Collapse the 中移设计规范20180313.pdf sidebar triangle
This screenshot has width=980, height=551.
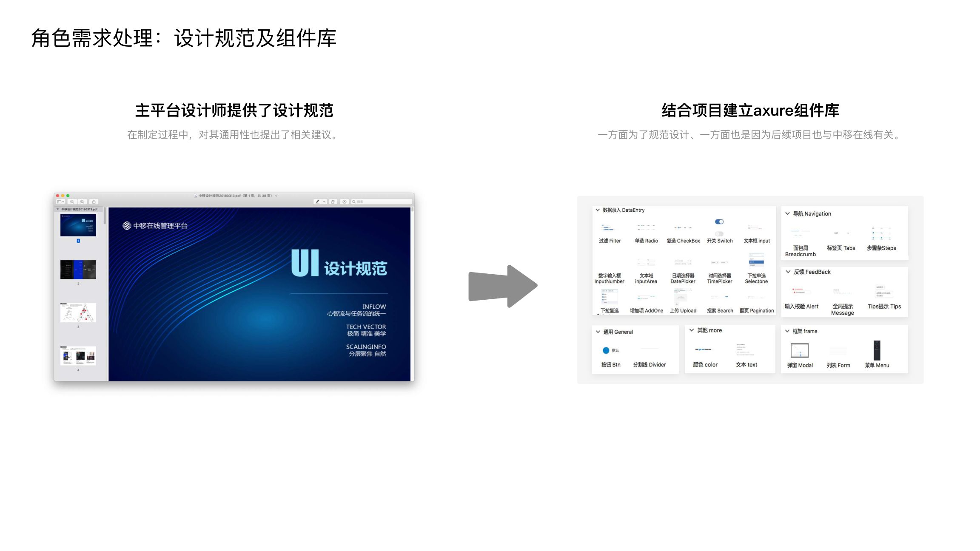pyautogui.click(x=58, y=209)
